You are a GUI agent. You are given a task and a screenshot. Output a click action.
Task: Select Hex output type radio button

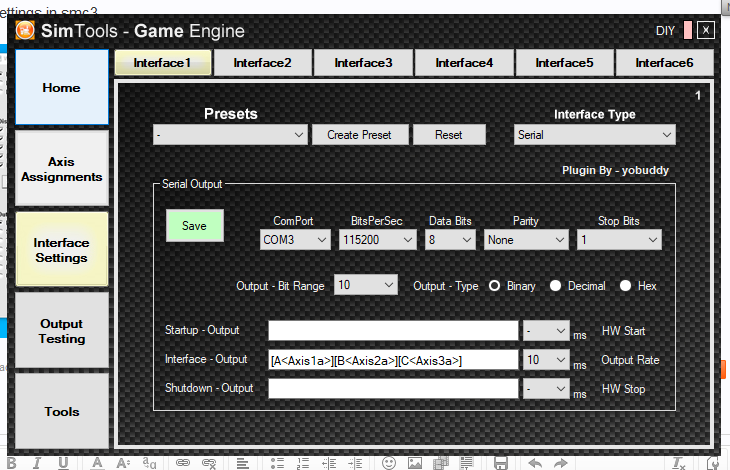tap(625, 286)
